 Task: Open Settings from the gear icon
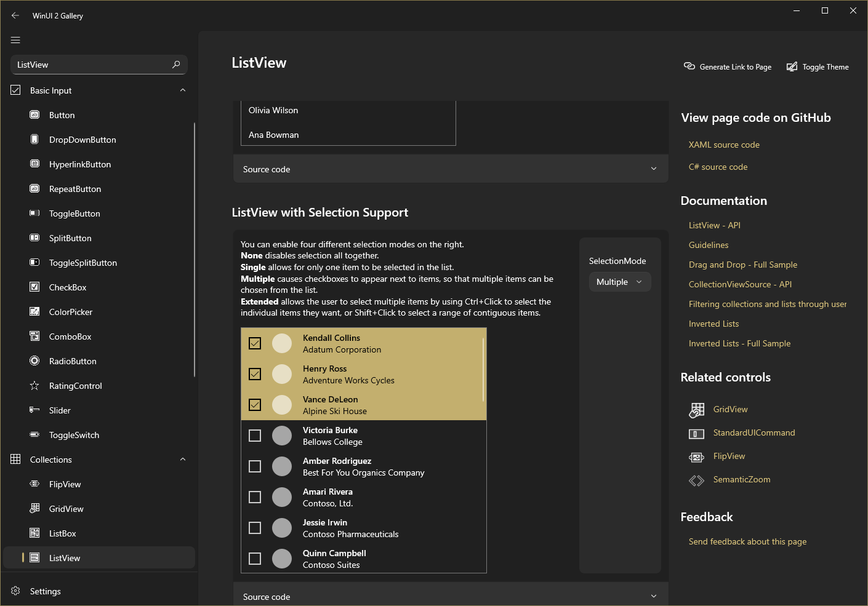pos(15,591)
